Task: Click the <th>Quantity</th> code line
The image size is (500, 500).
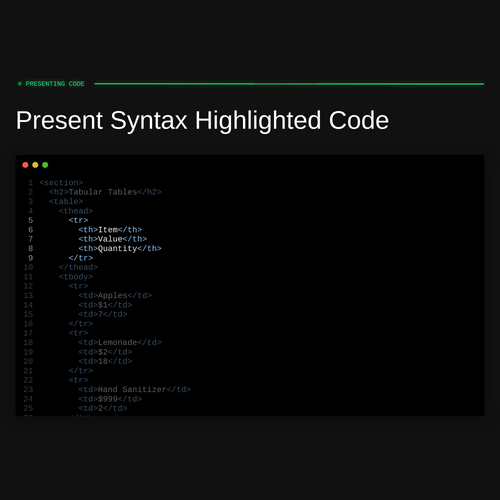Action: [x=120, y=248]
